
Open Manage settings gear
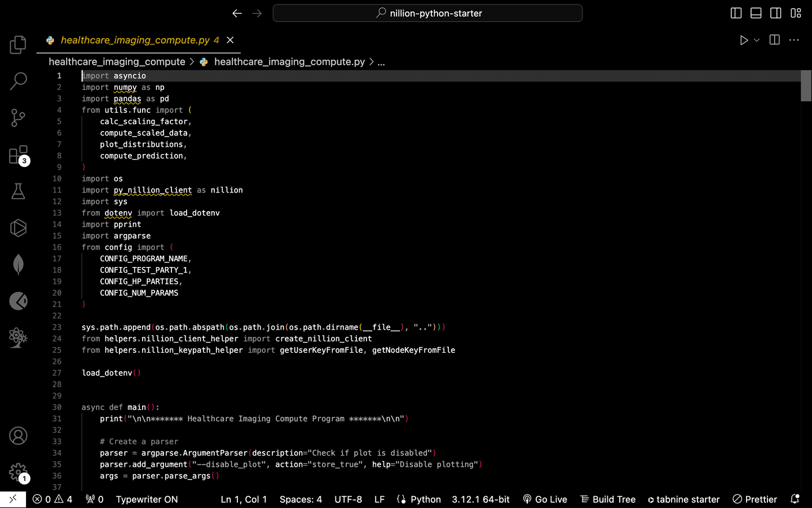click(x=18, y=472)
